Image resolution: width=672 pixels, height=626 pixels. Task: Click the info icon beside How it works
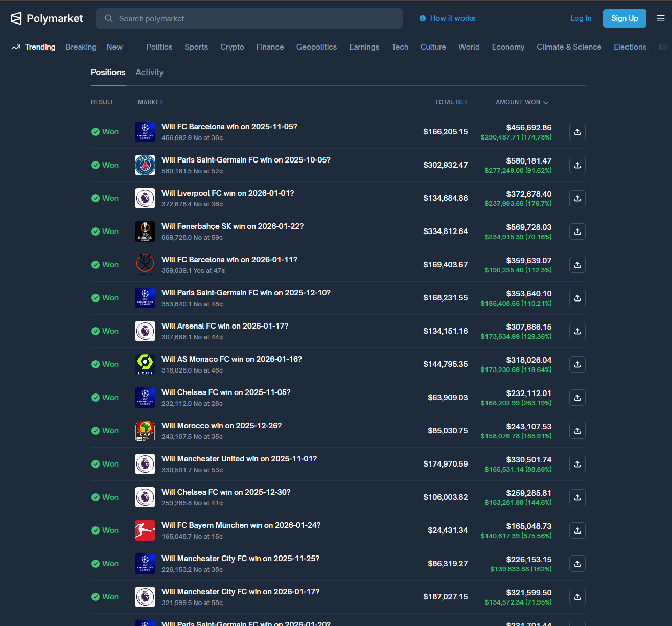(x=423, y=18)
